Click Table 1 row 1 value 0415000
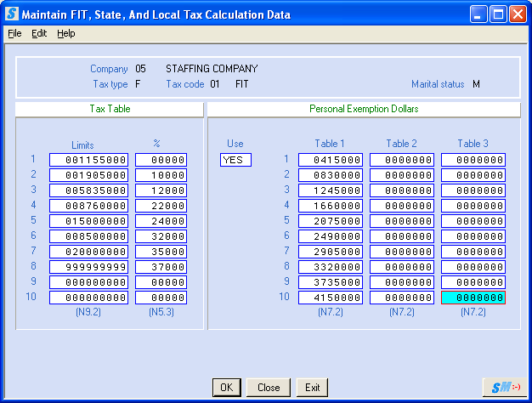Viewport: 532px width, 403px height. (331, 160)
